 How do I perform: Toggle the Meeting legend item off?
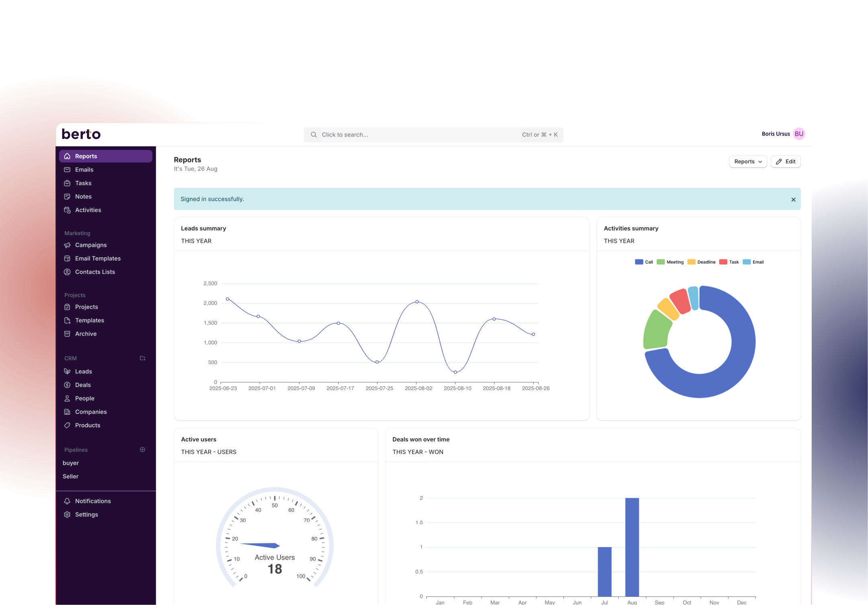click(670, 262)
